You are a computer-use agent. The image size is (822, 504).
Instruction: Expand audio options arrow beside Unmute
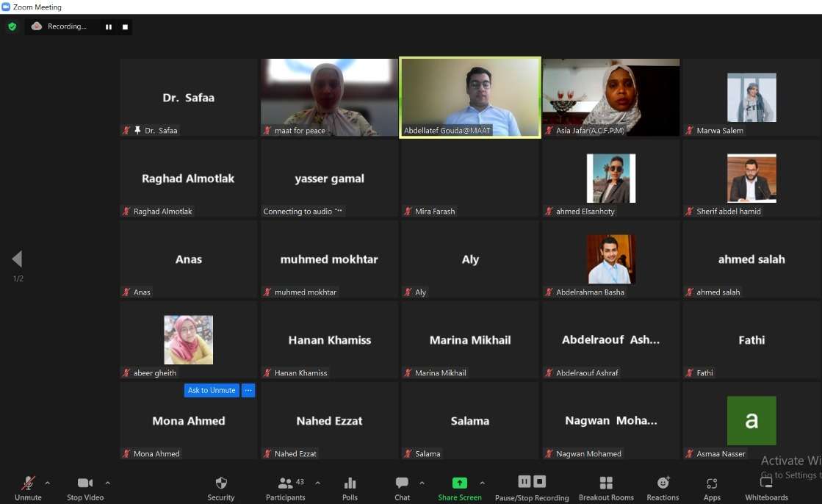[x=48, y=483]
